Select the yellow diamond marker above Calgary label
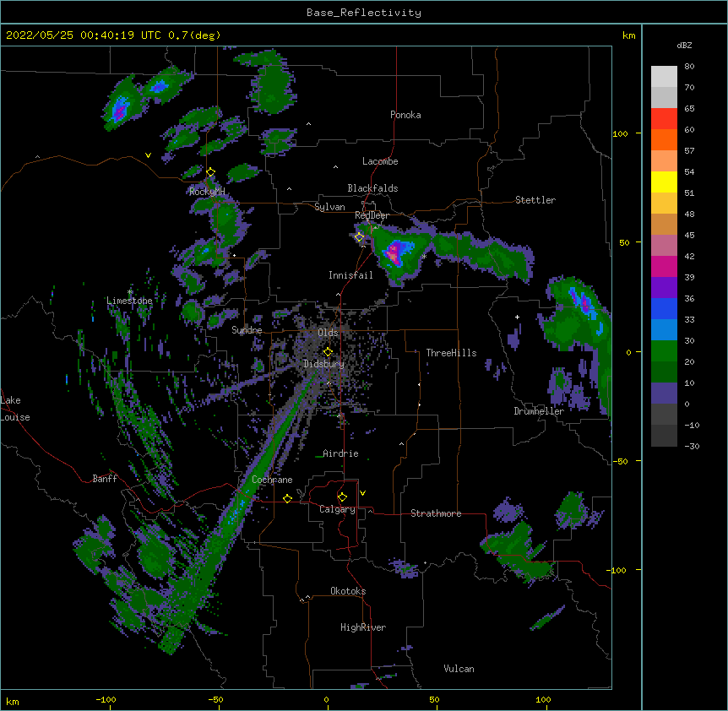Viewport: 728px width, 711px height. click(342, 497)
